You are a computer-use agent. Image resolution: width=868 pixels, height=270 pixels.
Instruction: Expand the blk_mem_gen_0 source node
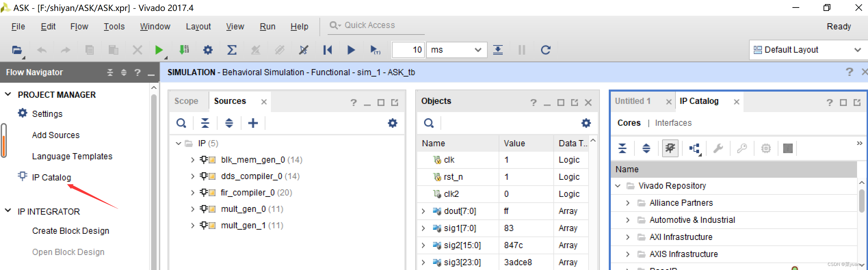(193, 160)
